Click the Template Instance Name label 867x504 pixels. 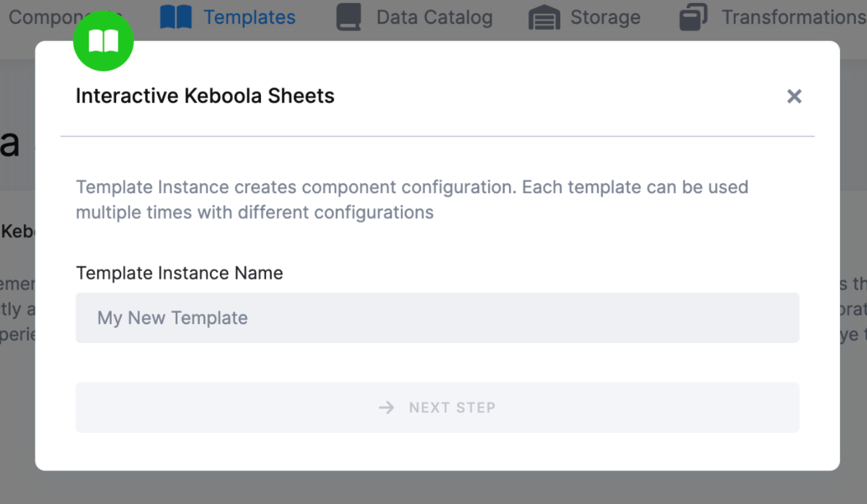pos(179,273)
